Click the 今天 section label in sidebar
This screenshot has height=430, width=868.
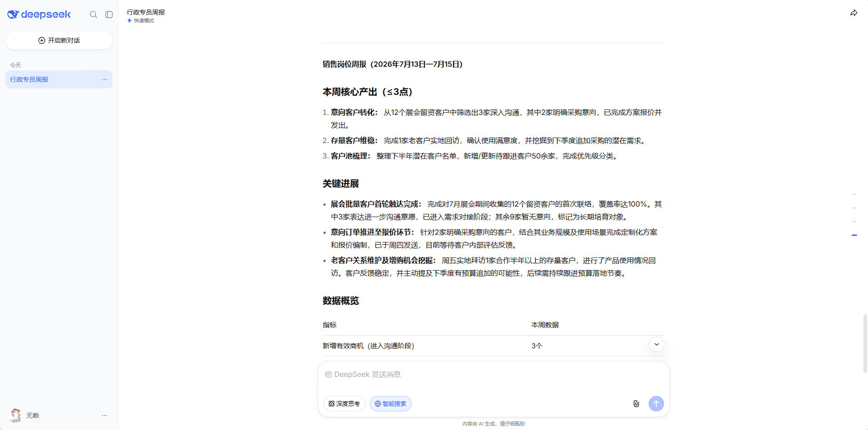(15, 65)
